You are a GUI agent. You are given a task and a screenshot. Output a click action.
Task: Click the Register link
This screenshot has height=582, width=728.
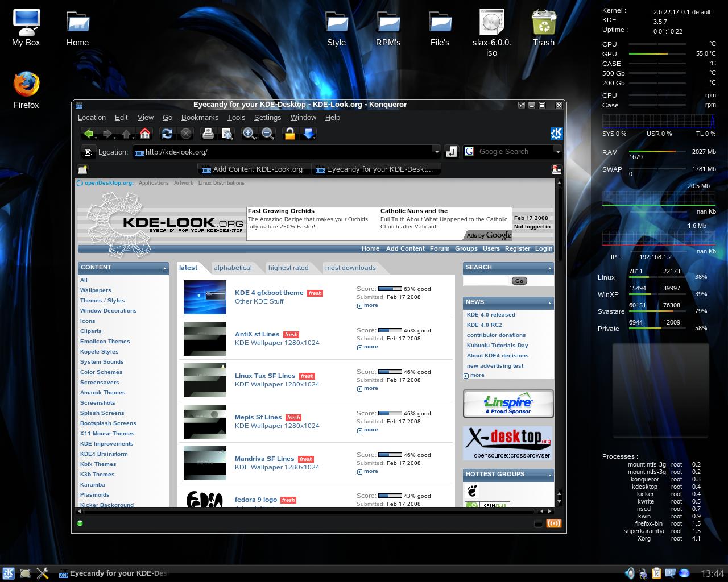click(x=518, y=248)
